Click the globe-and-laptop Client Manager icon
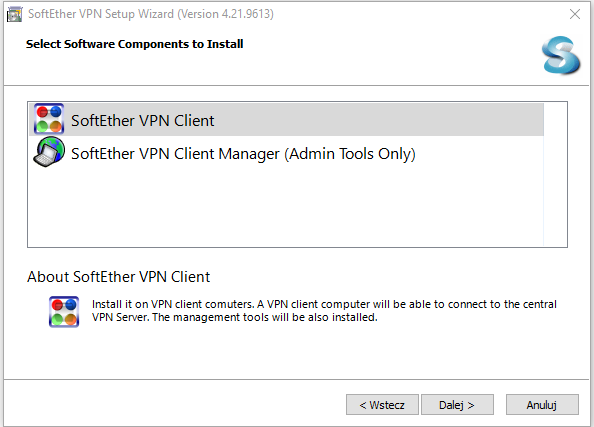Viewport: 594px width, 427px height. (x=49, y=152)
